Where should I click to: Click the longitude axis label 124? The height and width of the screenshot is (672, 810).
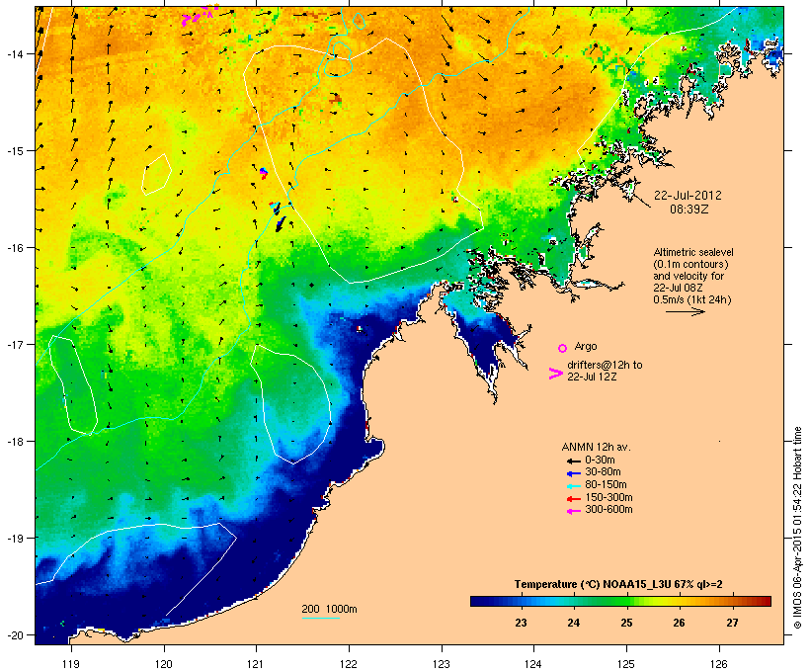coord(533,664)
